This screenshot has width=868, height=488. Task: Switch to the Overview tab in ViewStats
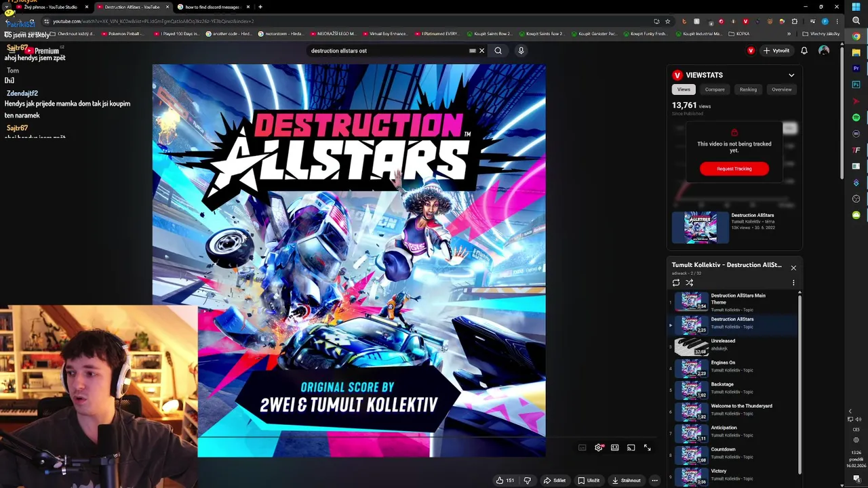(781, 89)
